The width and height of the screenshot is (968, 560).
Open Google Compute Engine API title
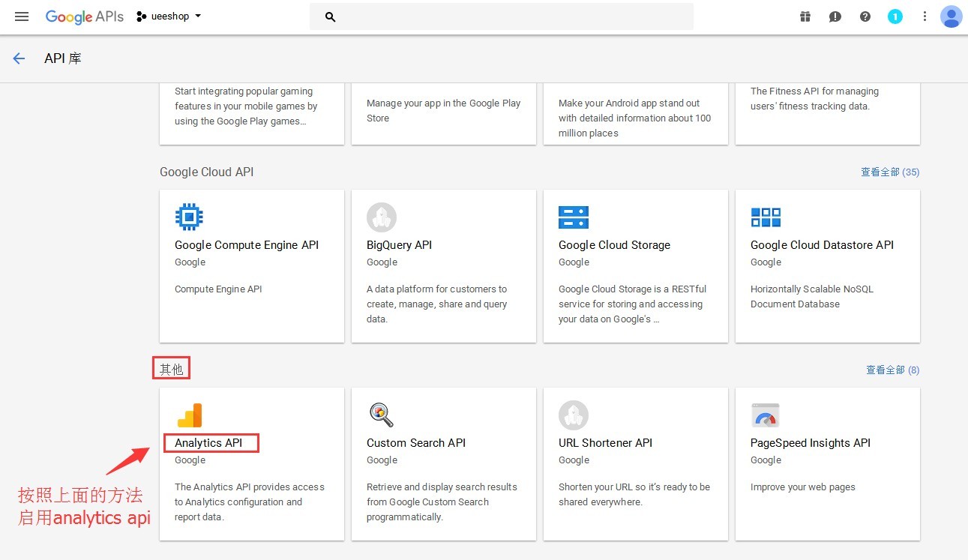pos(247,245)
